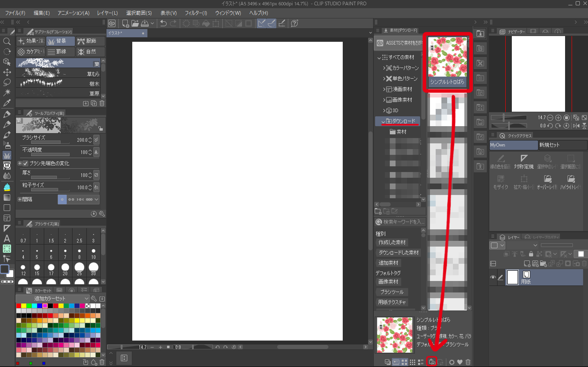The width and height of the screenshot is (588, 367).
Task: Select the Magnifier zoom tool
Action: (7, 41)
